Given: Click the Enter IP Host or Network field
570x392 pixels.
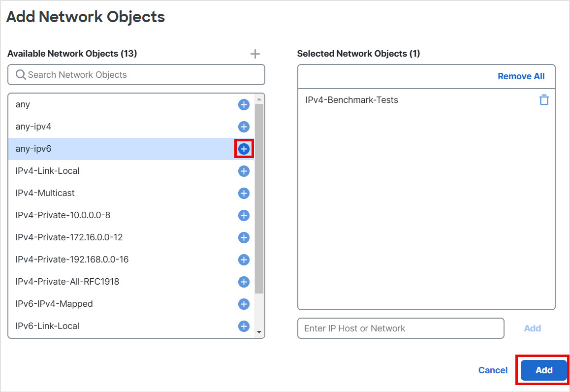Looking at the screenshot, I should (x=401, y=328).
